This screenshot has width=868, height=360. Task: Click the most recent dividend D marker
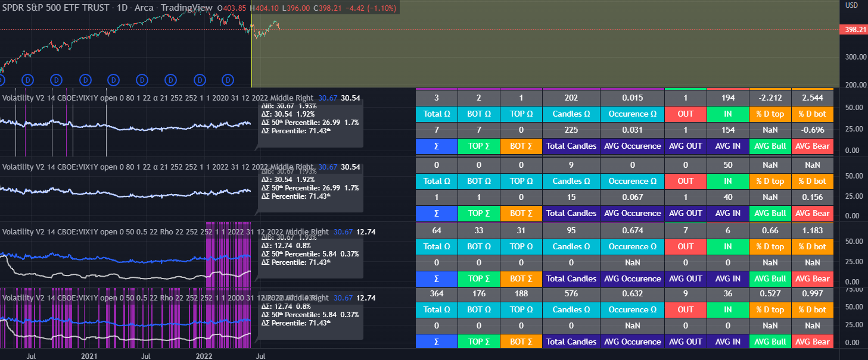click(228, 79)
